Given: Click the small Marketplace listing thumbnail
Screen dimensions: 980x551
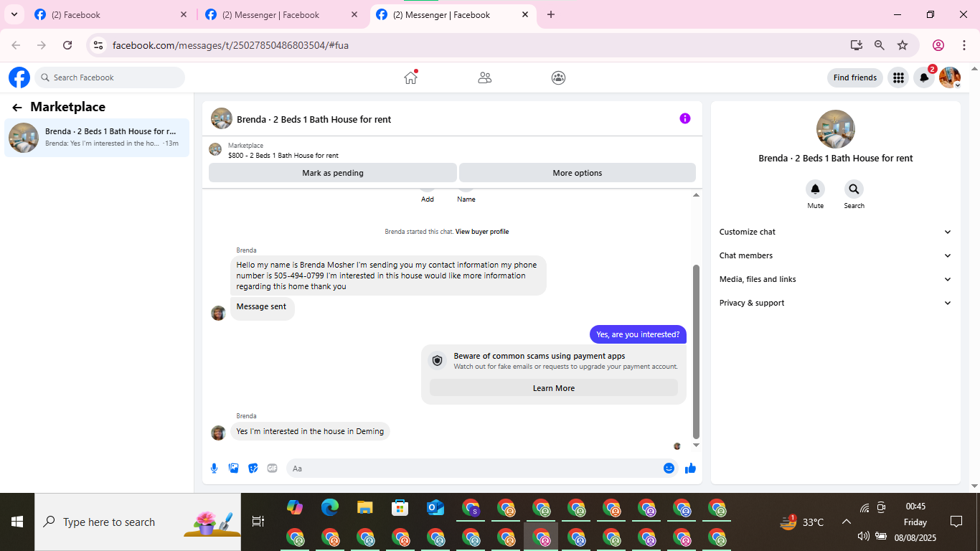Looking at the screenshot, I should [215, 149].
